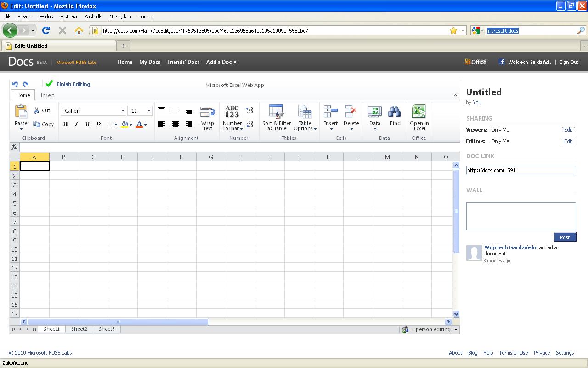Copy the selected cell
Screen dimensions: 588x368
44,124
